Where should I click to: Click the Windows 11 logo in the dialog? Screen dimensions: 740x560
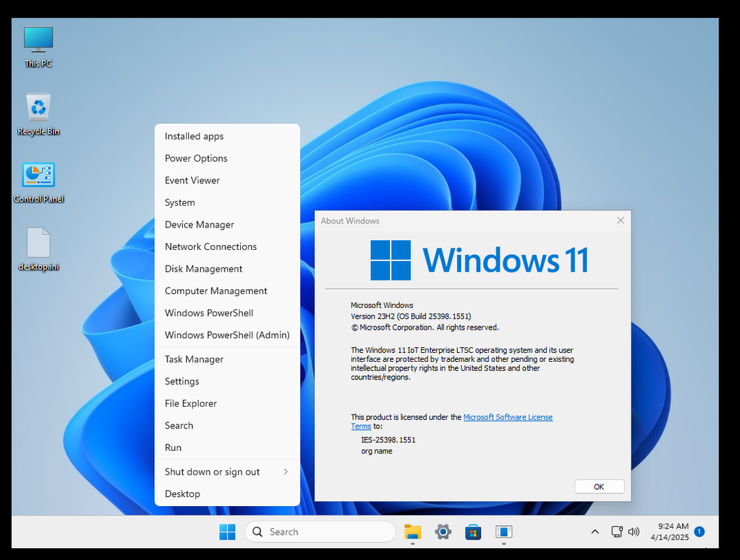[x=480, y=260]
